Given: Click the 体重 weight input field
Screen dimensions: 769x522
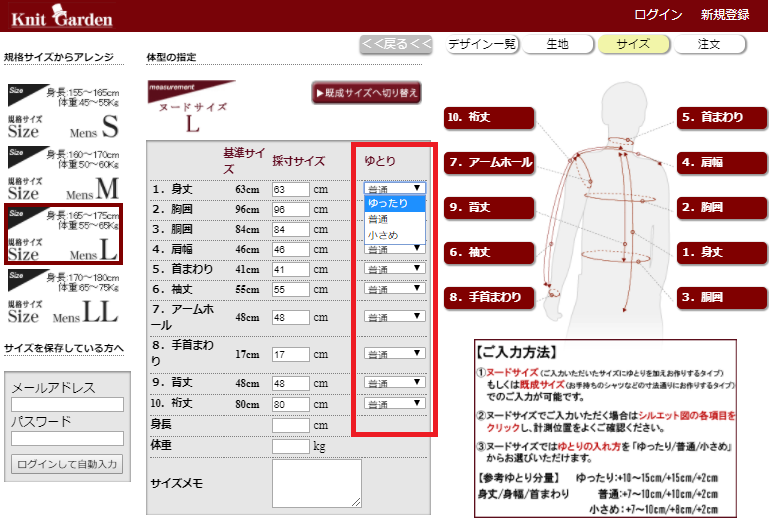Looking at the screenshot, I should pyautogui.click(x=291, y=446).
